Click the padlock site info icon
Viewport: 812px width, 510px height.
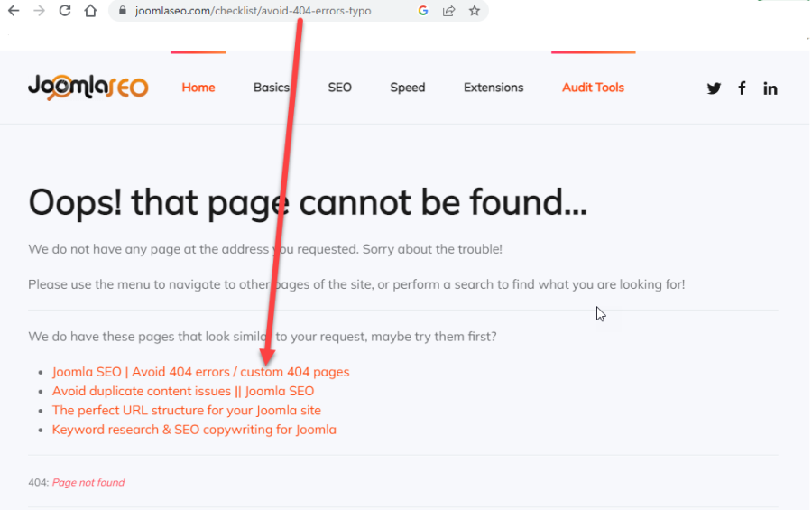tap(123, 10)
